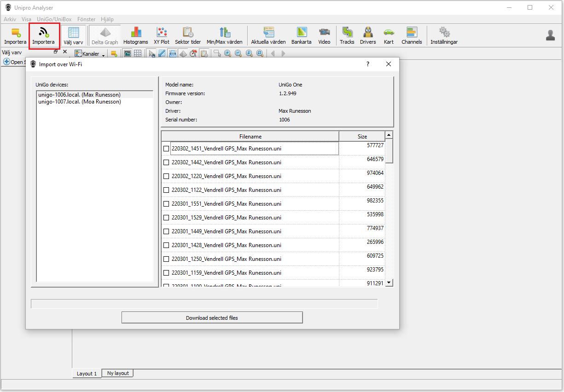Open the Channels manager
The width and height of the screenshot is (564, 392).
click(x=412, y=36)
